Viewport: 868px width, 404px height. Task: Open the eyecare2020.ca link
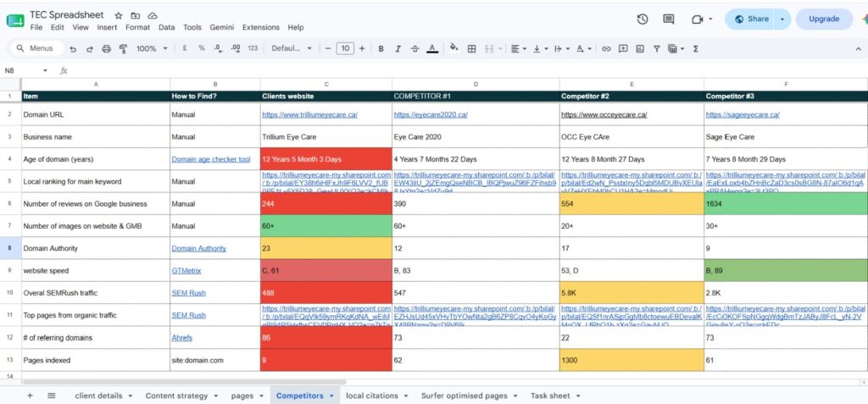[431, 115]
